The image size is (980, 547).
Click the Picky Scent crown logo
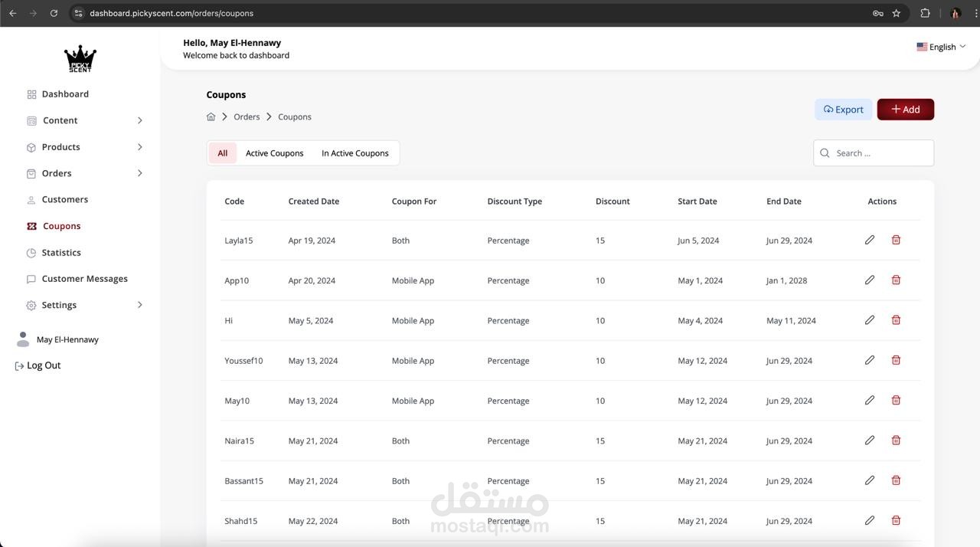(80, 58)
